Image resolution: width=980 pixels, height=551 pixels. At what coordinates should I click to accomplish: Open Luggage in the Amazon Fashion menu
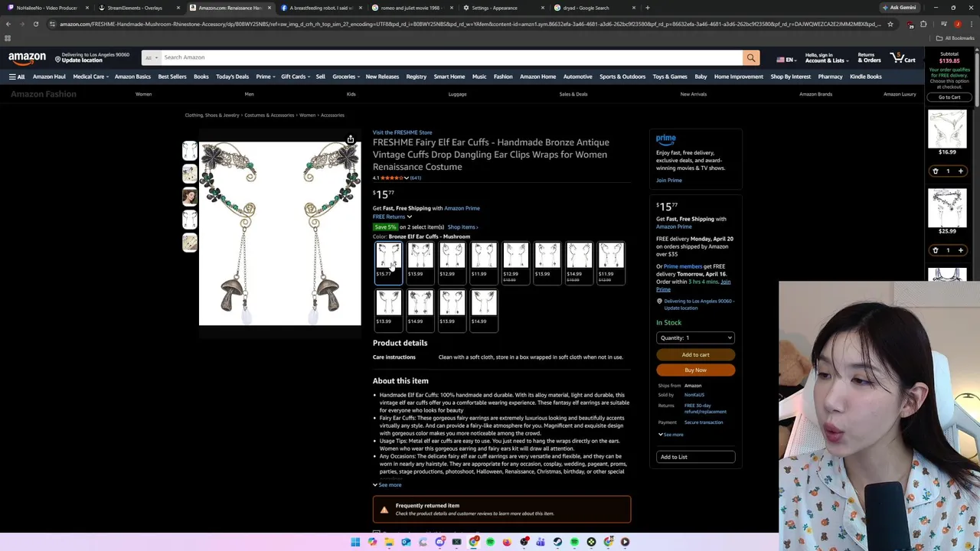point(457,94)
